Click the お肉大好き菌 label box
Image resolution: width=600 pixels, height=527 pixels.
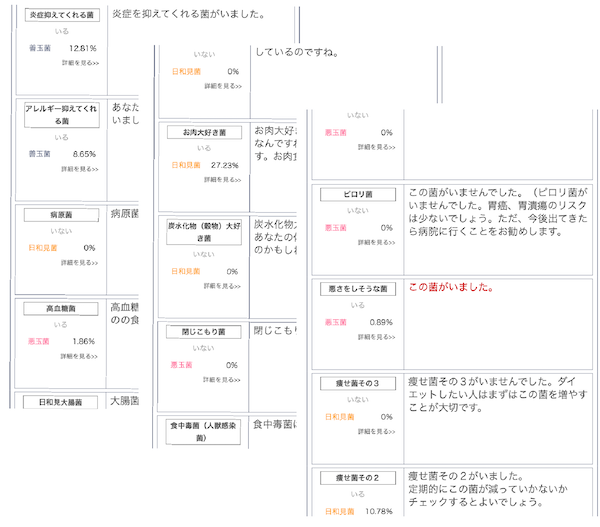204,132
